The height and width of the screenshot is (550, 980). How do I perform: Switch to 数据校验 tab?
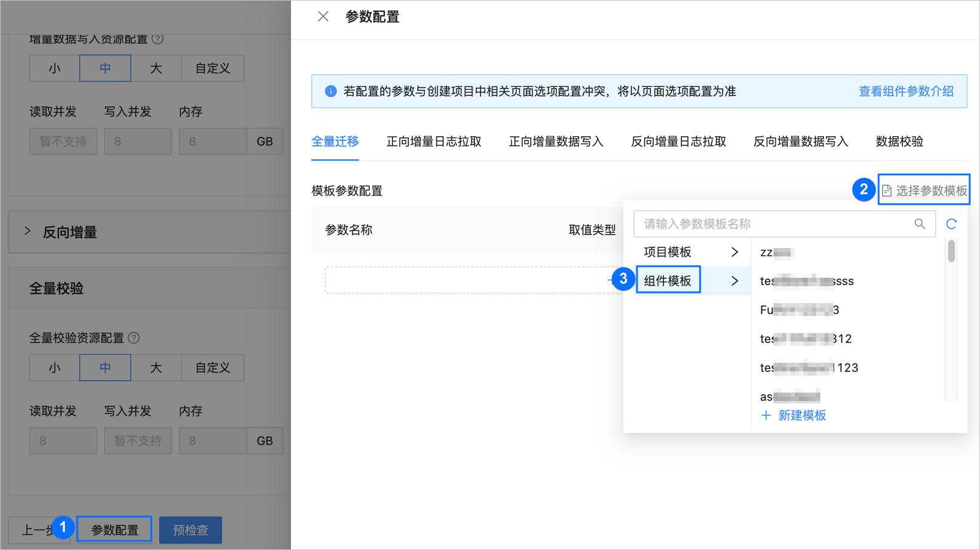click(899, 142)
